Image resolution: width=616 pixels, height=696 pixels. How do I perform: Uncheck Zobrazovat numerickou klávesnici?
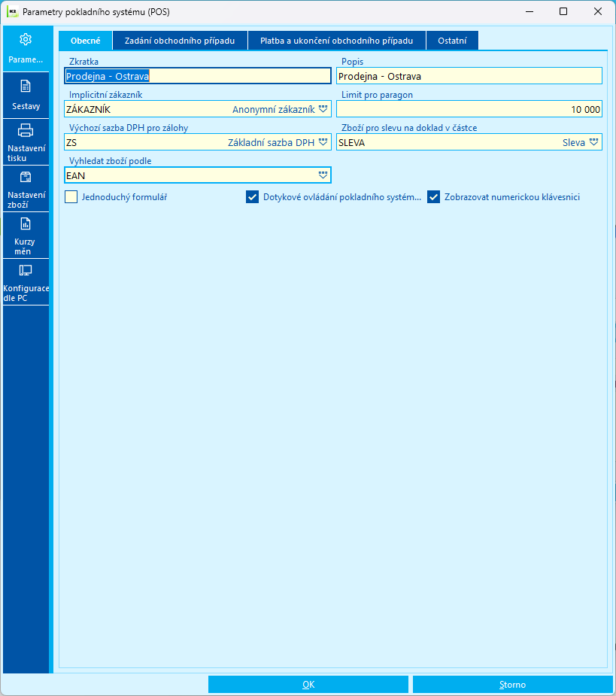tap(433, 196)
